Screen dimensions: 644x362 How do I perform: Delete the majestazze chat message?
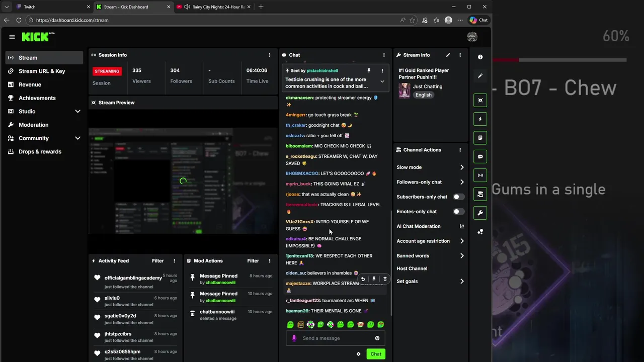[385, 279]
